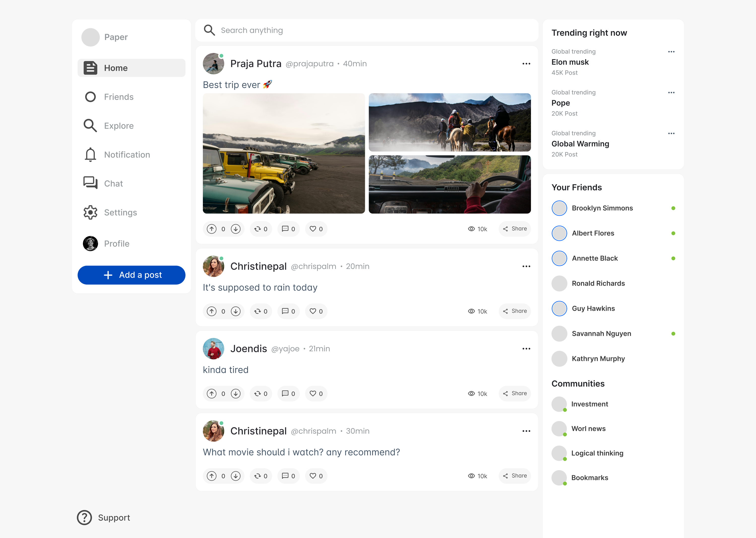Screen dimensions: 756x538
Task: Click the Support question mark icon
Action: tap(84, 518)
